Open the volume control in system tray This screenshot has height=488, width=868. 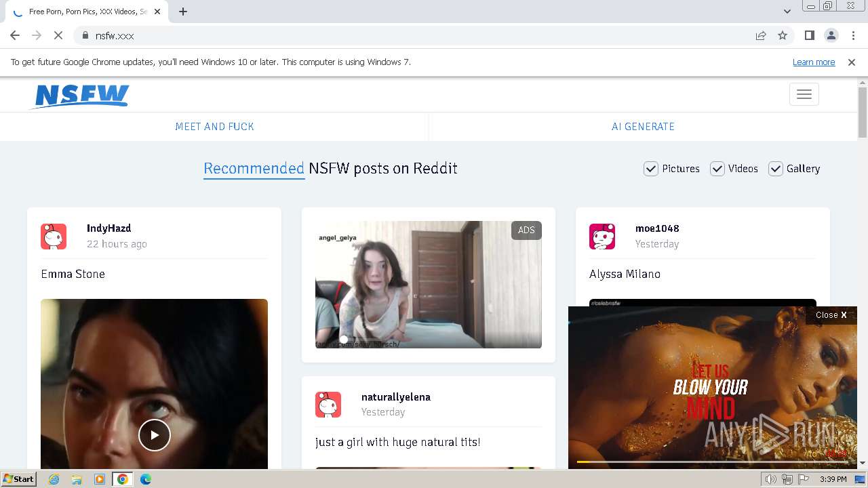click(771, 479)
